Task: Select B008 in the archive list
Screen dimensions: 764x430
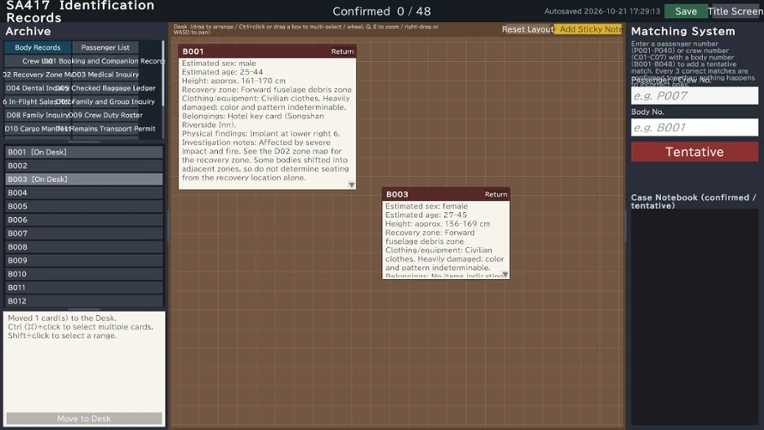Action: (x=84, y=247)
